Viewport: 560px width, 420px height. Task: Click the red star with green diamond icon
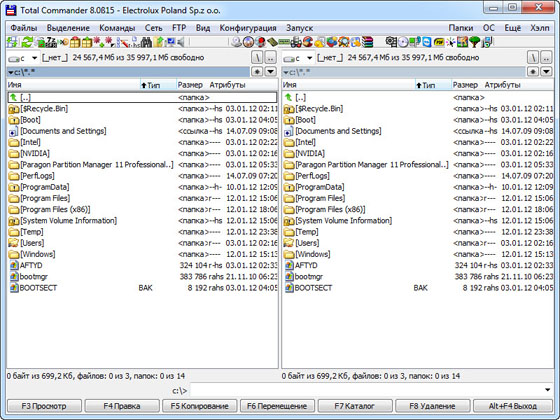coord(99,42)
